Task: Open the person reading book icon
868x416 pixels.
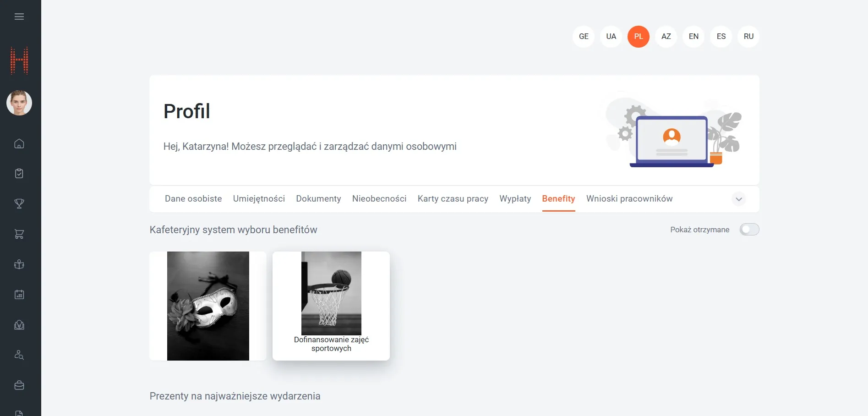Action: pos(19,264)
